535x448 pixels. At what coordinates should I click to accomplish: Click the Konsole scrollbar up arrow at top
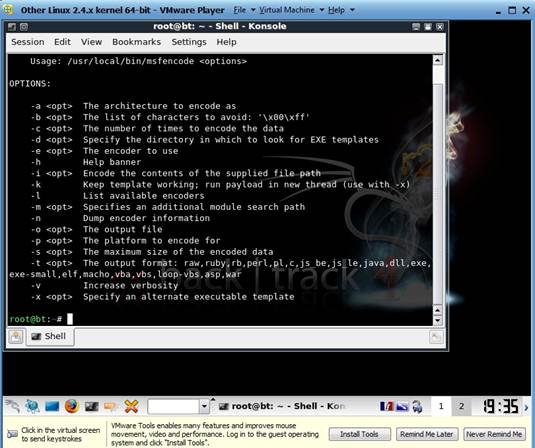click(438, 61)
